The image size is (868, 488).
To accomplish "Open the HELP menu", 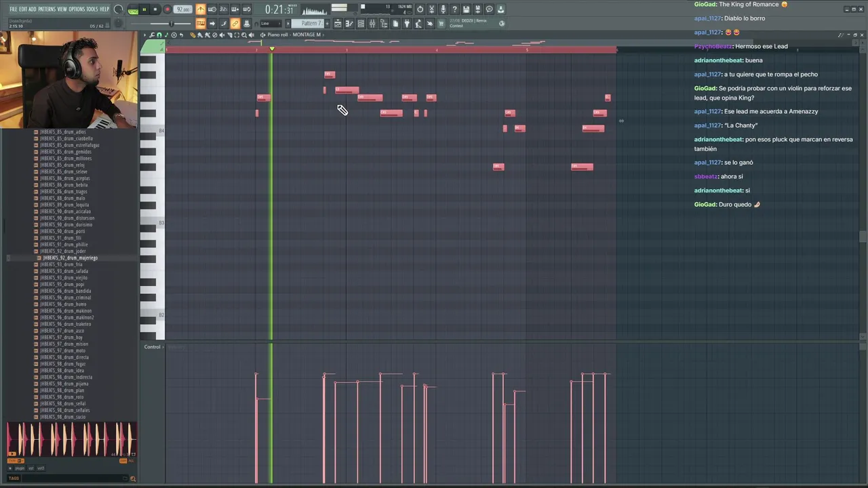I will pyautogui.click(x=104, y=9).
